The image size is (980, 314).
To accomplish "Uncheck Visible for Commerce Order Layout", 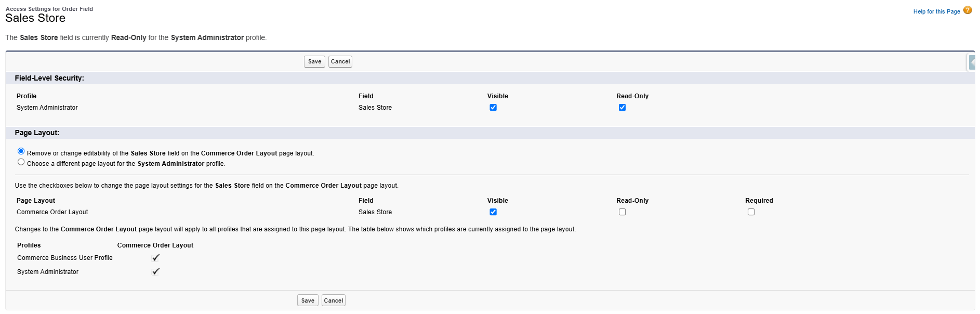I will [493, 212].
